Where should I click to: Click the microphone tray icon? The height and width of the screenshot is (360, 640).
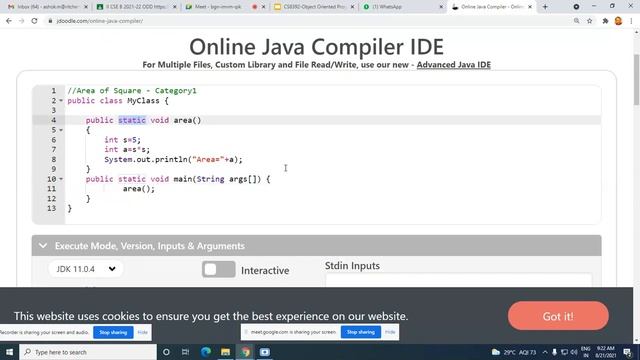(554, 352)
